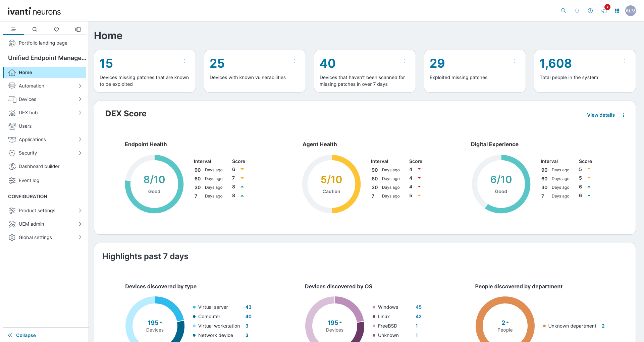Click the UEM admin tools icon
The image size is (644, 342).
pyautogui.click(x=12, y=224)
